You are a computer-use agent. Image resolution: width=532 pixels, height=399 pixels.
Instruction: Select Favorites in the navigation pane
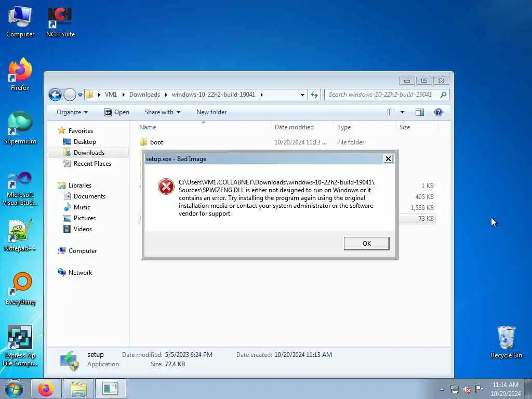coord(81,130)
